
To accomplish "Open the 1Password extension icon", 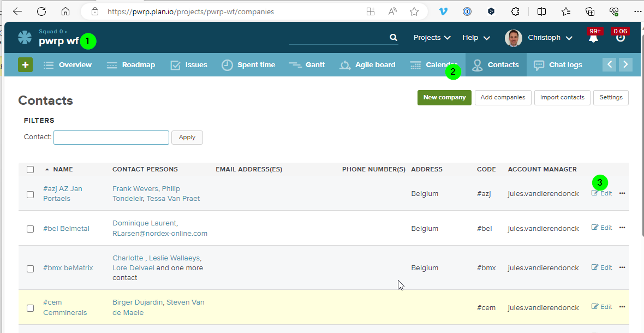I will click(467, 11).
